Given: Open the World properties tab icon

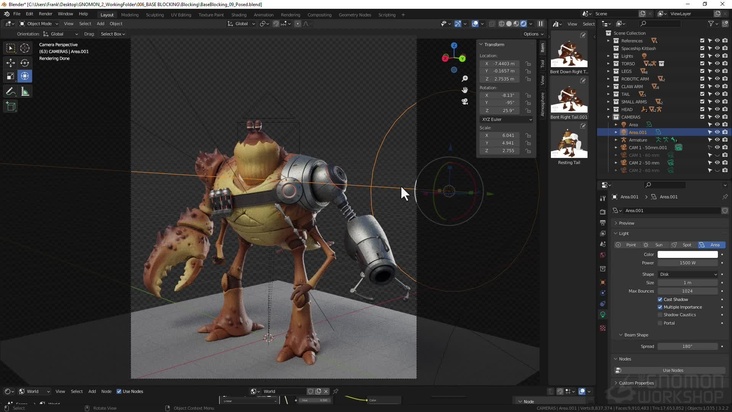Looking at the screenshot, I should point(603,255).
